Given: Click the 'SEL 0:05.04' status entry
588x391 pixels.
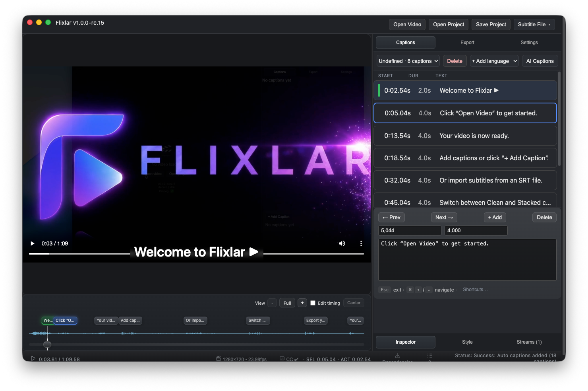Looking at the screenshot, I should [321, 359].
